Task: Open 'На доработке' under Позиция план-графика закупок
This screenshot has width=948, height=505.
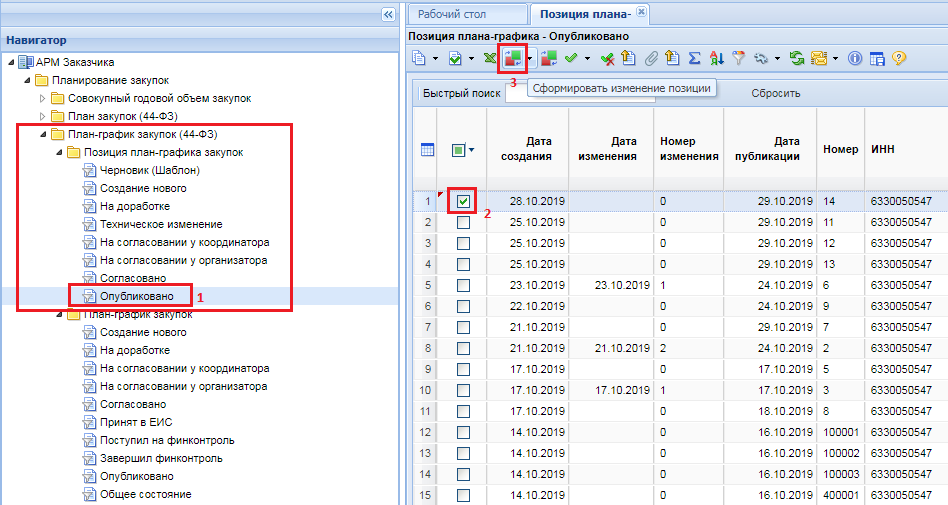Action: tap(134, 206)
